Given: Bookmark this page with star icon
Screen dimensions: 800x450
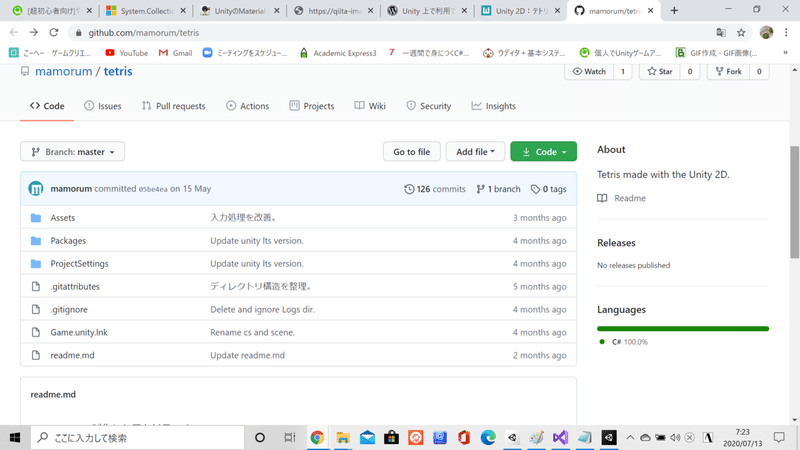Looking at the screenshot, I should tap(741, 33).
